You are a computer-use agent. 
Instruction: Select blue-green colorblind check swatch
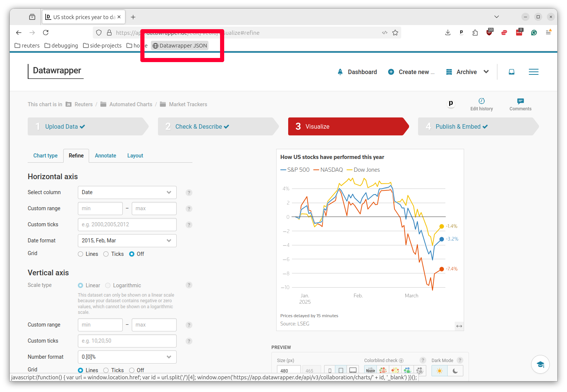coord(408,371)
